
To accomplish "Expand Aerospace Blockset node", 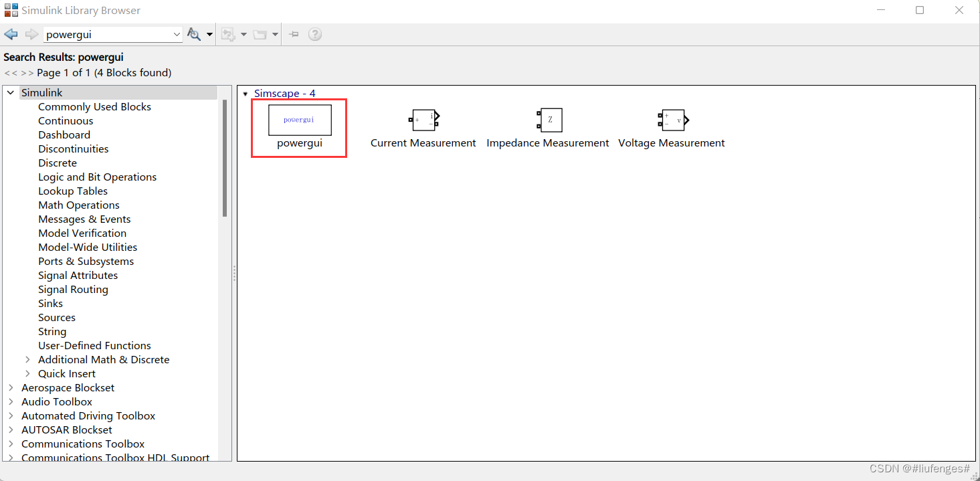I will [x=11, y=388].
